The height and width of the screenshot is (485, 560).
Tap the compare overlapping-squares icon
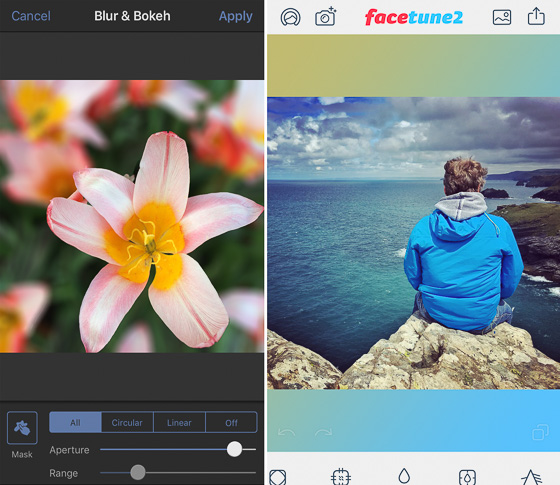540,432
